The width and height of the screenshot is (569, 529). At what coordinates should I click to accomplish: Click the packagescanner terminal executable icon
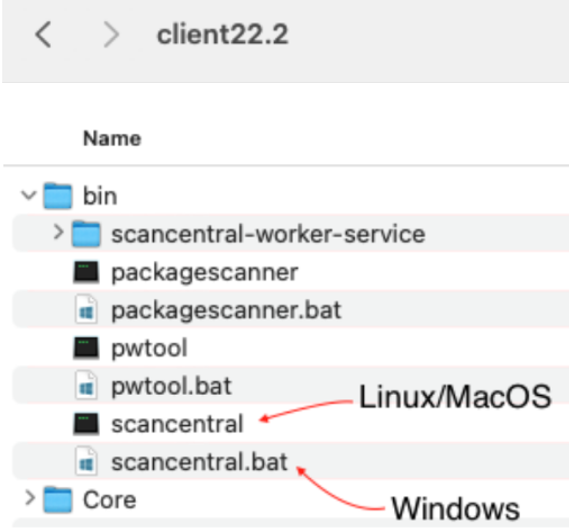[86, 272]
